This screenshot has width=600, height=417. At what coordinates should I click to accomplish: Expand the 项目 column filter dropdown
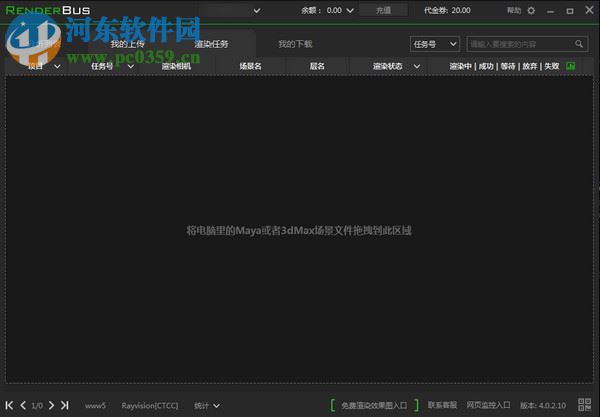click(57, 67)
